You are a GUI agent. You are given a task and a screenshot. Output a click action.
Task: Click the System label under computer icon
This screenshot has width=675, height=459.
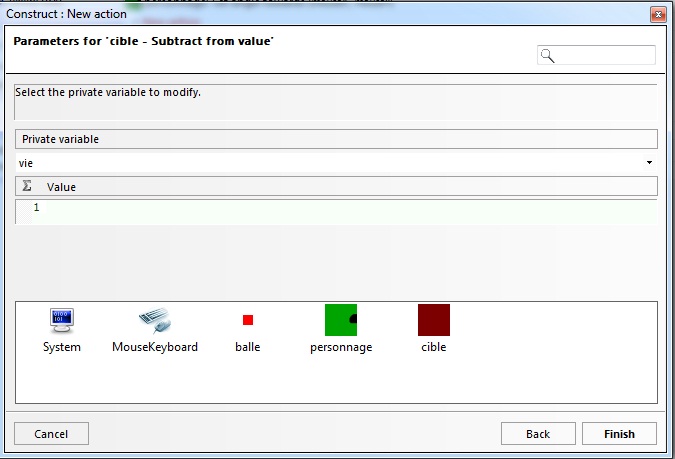(62, 347)
